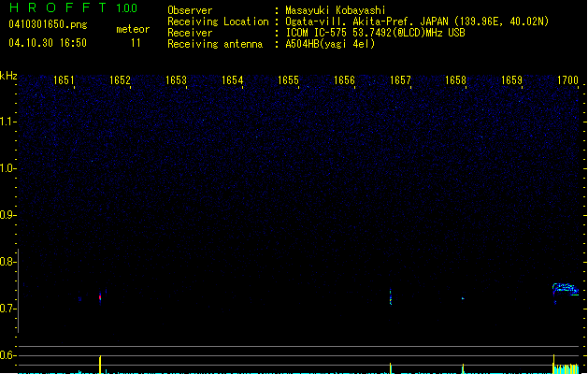Click the long green echo near 1700
The width and height of the screenshot is (588, 374).
point(566,289)
